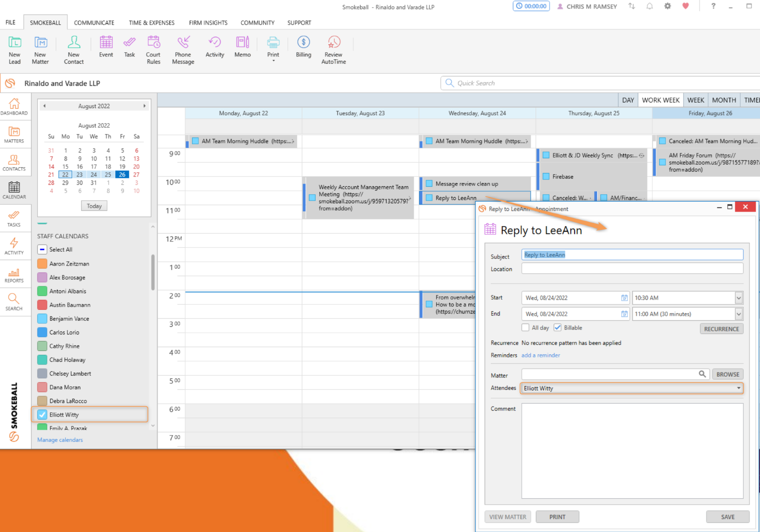760x532 pixels.
Task: Create a Phone Message
Action: (183, 49)
